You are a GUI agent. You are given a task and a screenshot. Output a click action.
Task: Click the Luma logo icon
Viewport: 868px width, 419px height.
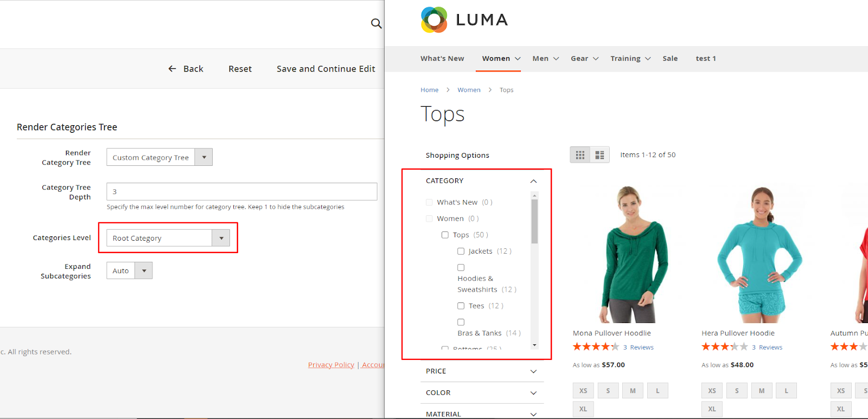click(x=434, y=20)
